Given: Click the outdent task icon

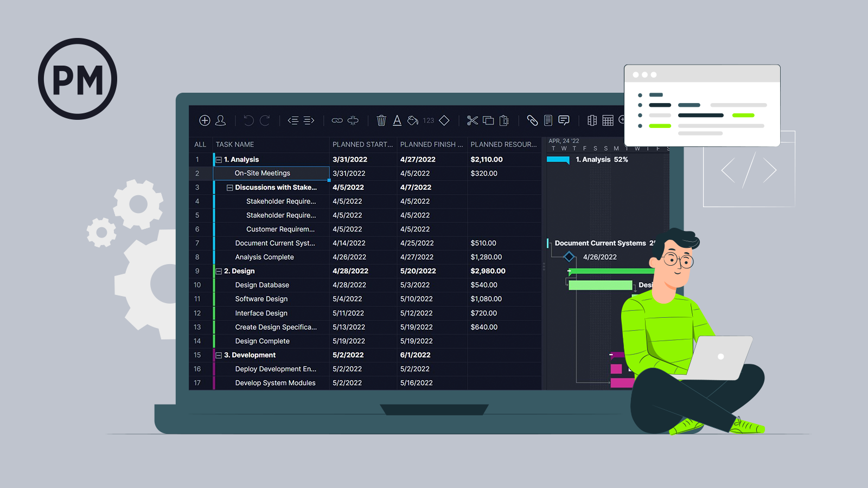Looking at the screenshot, I should point(293,120).
